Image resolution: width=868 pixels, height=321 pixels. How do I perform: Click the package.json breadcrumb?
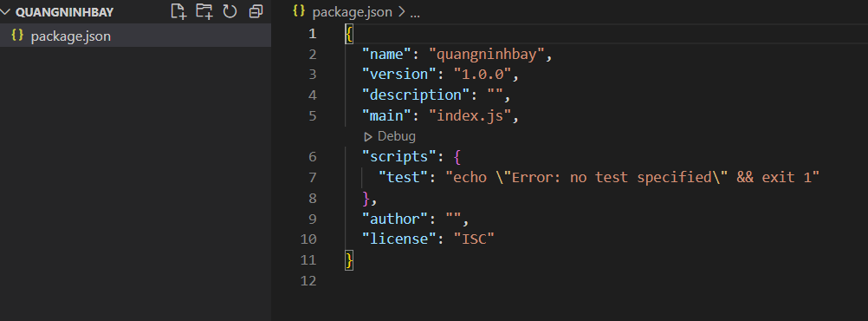click(353, 12)
